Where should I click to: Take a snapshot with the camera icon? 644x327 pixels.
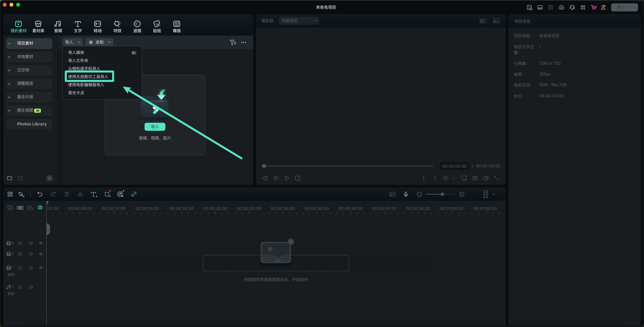point(475,178)
